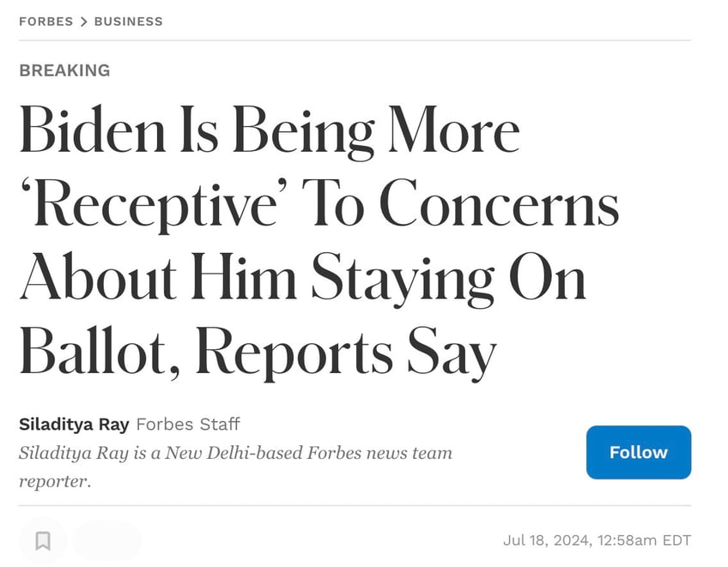Click the italic author bio mentioning New Delhi
728x567 pixels.
pyautogui.click(x=235, y=467)
